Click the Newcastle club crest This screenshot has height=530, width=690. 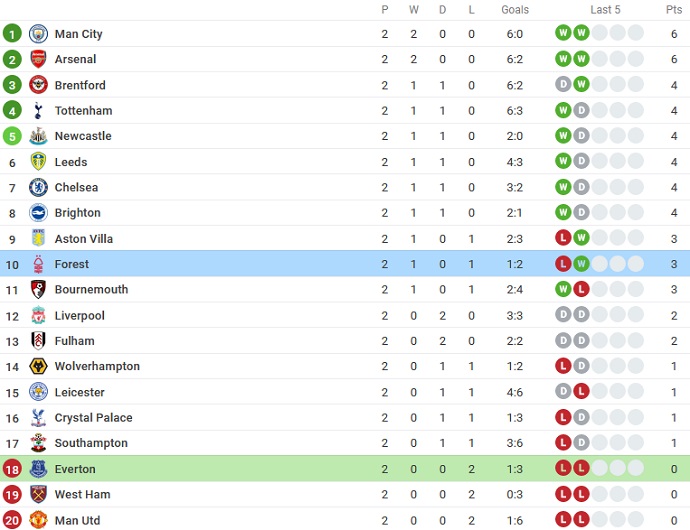[x=38, y=136]
